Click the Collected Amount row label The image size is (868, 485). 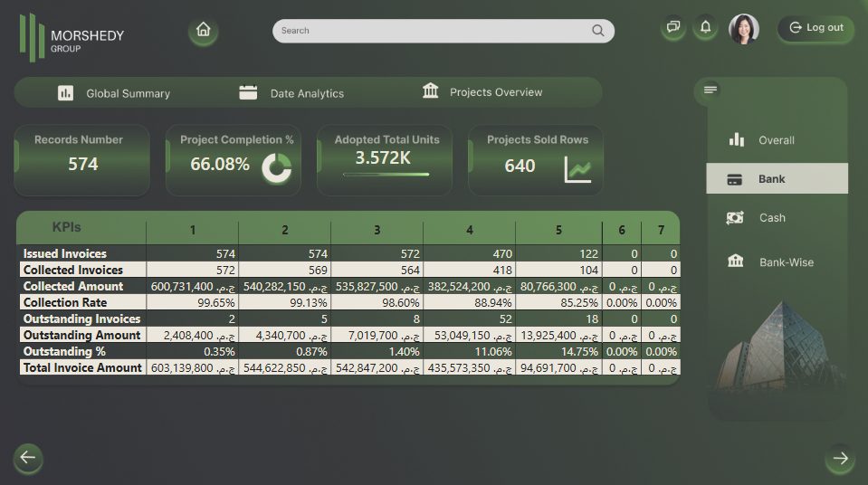point(73,286)
